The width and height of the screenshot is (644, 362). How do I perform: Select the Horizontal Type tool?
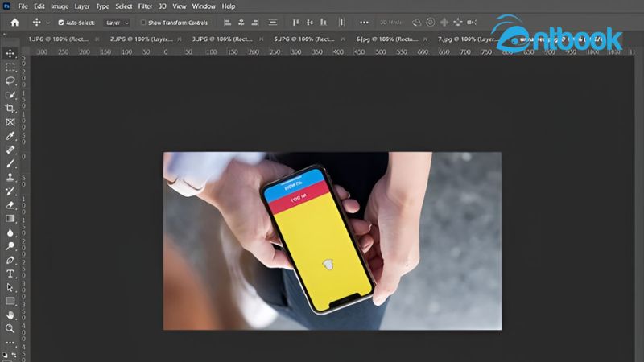10,274
